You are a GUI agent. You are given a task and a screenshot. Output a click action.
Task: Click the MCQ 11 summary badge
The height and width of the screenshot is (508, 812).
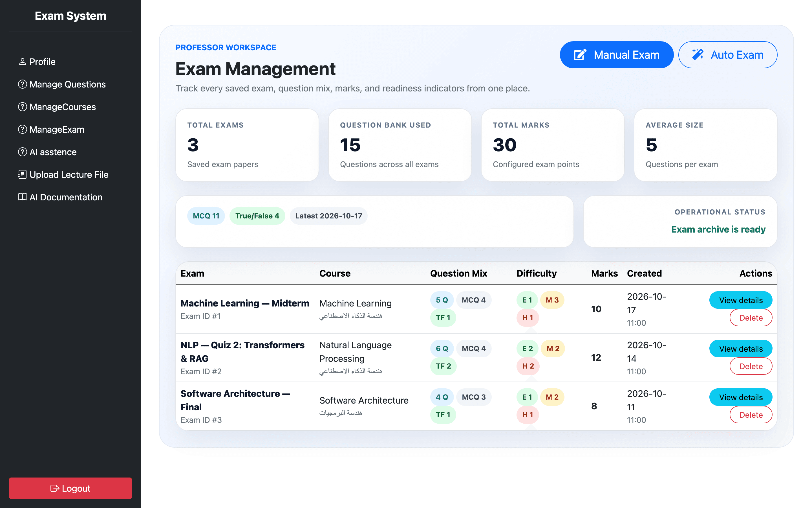(x=206, y=216)
